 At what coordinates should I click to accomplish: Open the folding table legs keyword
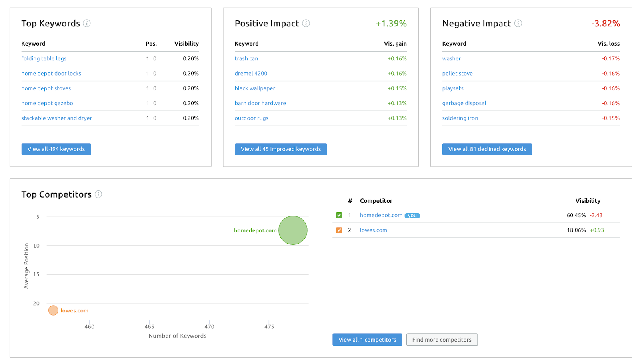click(x=44, y=58)
